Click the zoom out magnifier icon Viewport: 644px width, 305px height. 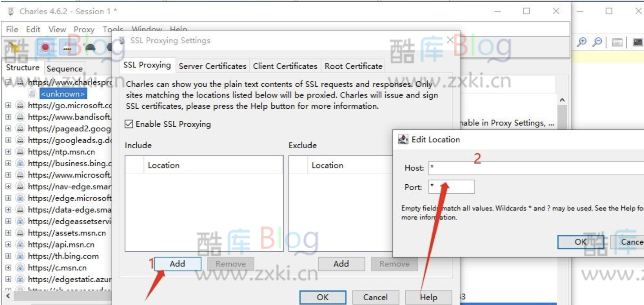pos(597,42)
